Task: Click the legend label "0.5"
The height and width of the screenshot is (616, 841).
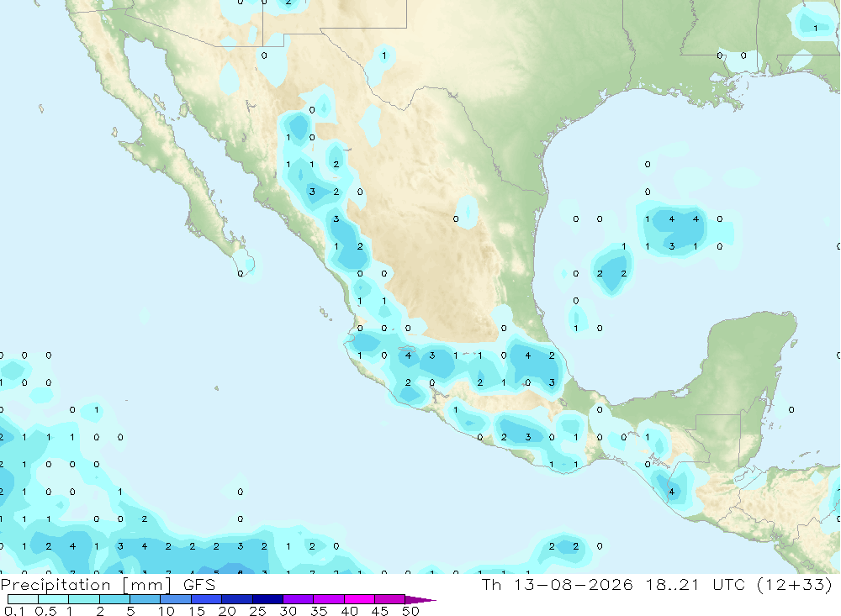Action: [x=45, y=611]
